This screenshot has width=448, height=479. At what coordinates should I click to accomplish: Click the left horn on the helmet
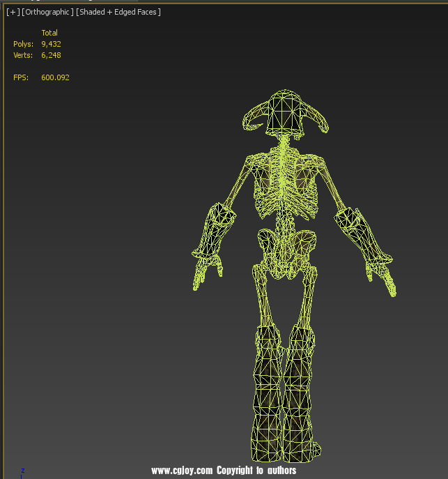click(x=251, y=117)
